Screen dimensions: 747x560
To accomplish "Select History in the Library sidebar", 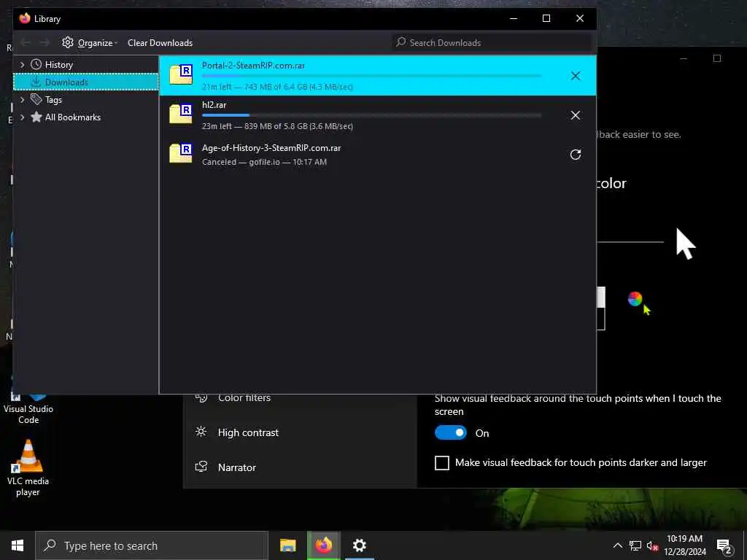I will click(58, 64).
